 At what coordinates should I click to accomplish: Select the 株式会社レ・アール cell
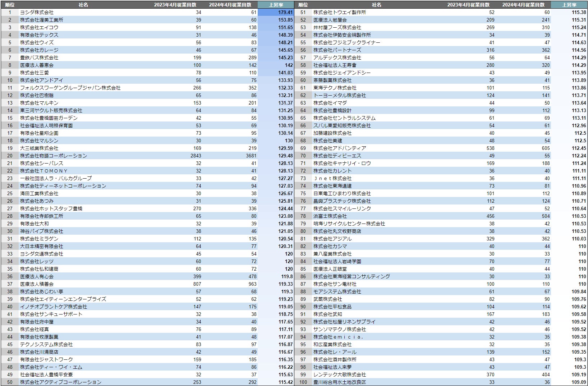[x=335, y=352]
